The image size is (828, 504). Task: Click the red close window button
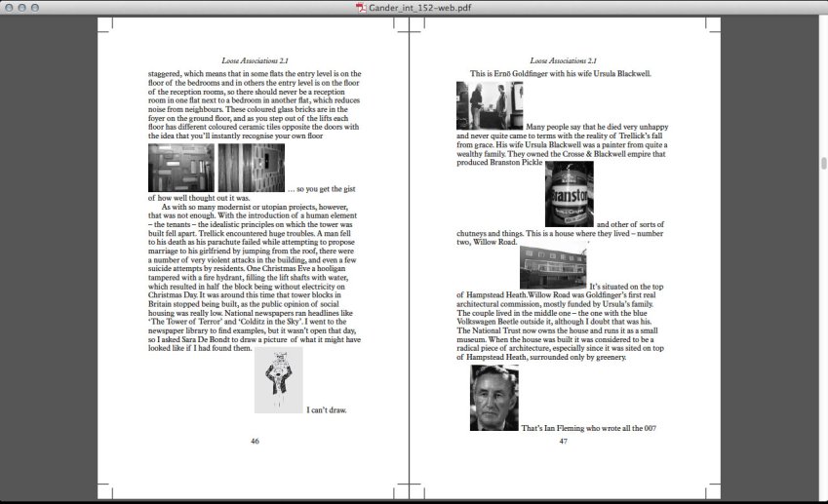9,8
